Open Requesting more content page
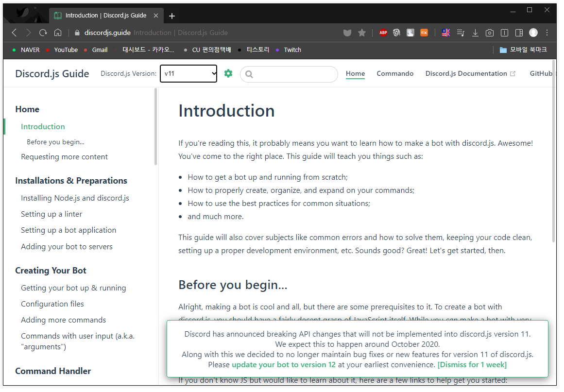This screenshot has width=564, height=392. [x=64, y=157]
